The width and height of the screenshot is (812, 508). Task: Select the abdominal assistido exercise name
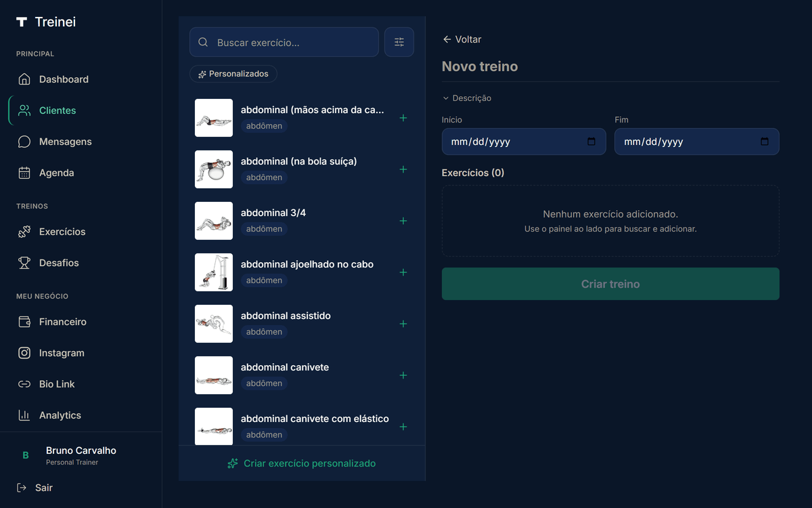(x=286, y=316)
